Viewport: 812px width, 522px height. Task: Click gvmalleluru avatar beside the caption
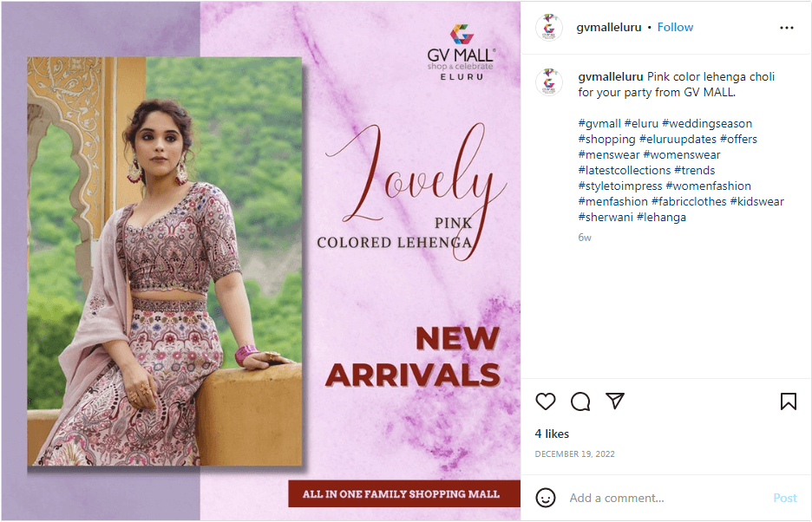(549, 82)
